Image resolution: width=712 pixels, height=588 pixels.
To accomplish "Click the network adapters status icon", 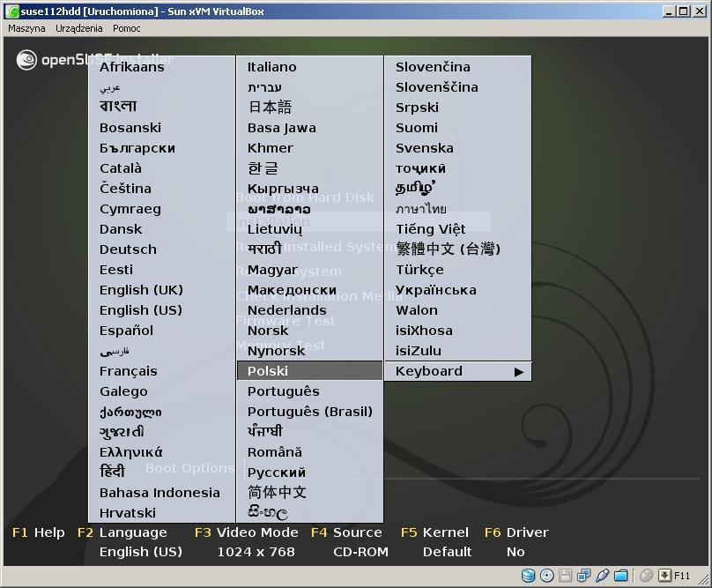I will (583, 576).
